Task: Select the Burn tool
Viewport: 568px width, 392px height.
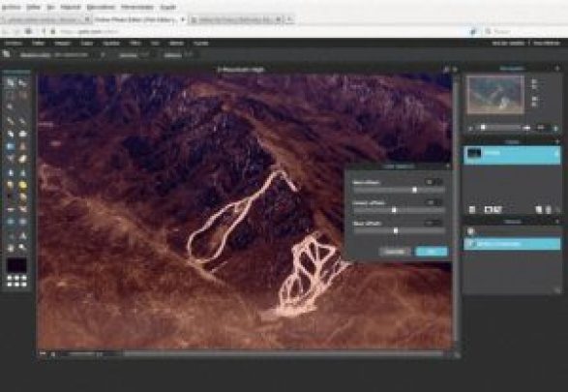Action: [23, 197]
